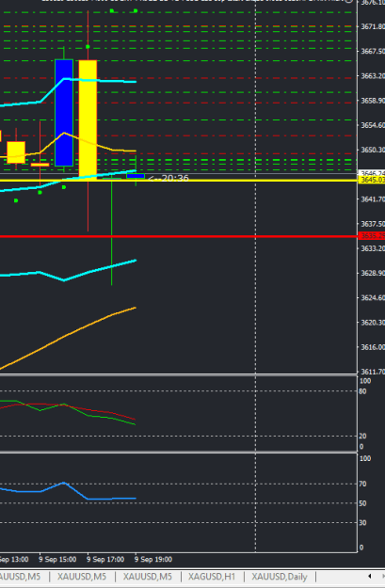Click the 3667.50 price scale label

(x=372, y=52)
